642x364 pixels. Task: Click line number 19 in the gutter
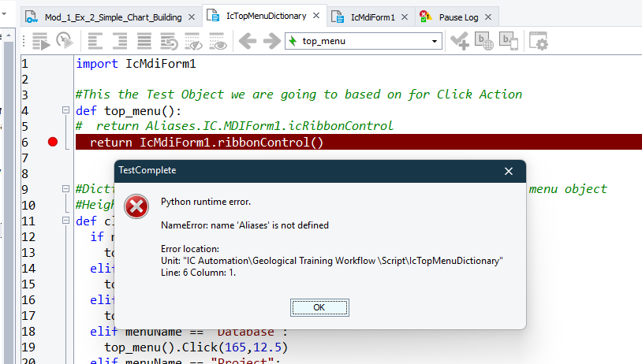click(x=28, y=347)
